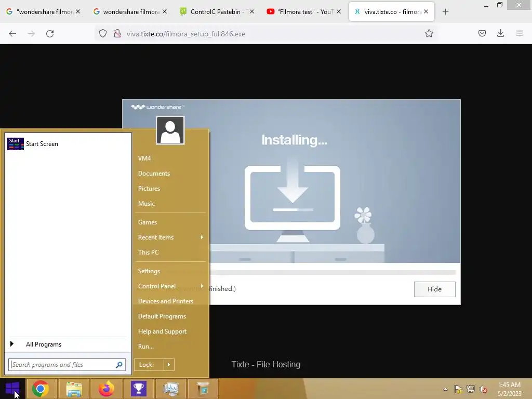Open Start Screen from start menu

67,144
